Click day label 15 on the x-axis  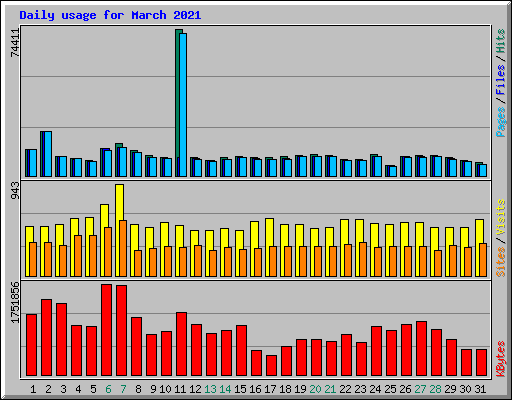click(240, 389)
